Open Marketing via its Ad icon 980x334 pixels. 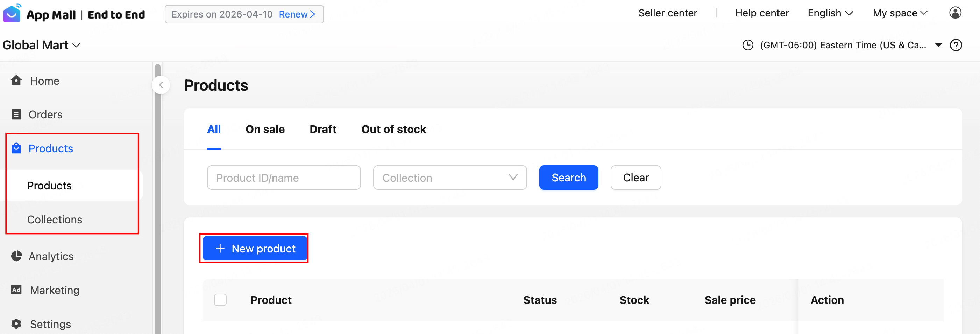(16, 290)
